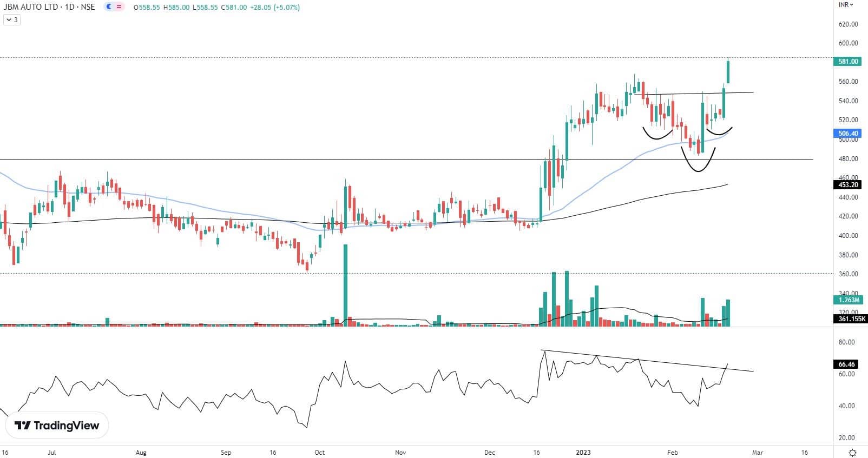Click the 600.00 price axis label

(x=848, y=43)
